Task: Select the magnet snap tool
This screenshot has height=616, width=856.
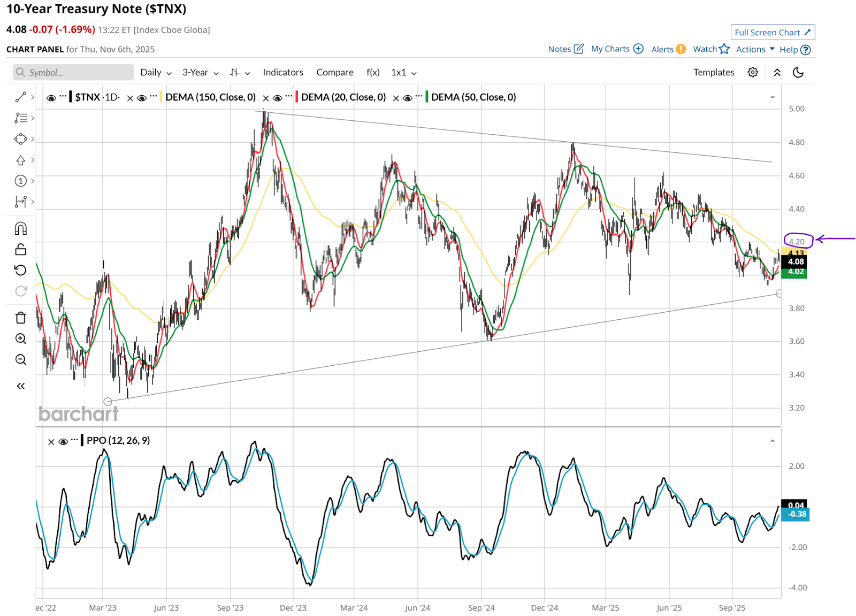Action: 20,229
